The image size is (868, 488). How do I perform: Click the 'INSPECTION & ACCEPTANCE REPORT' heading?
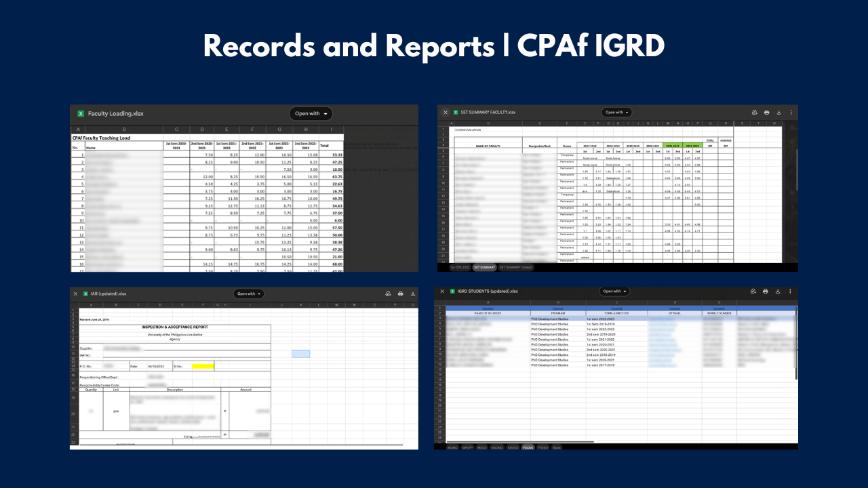[175, 327]
